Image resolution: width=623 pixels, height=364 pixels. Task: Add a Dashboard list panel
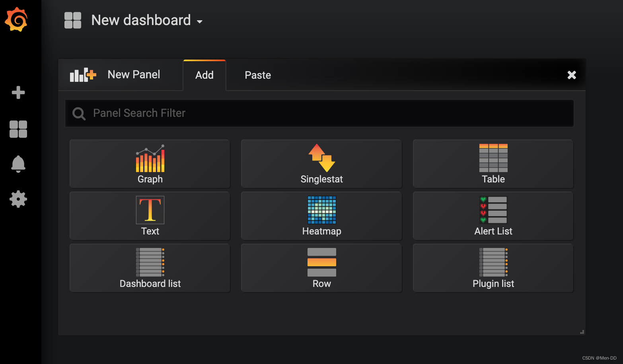pyautogui.click(x=150, y=268)
